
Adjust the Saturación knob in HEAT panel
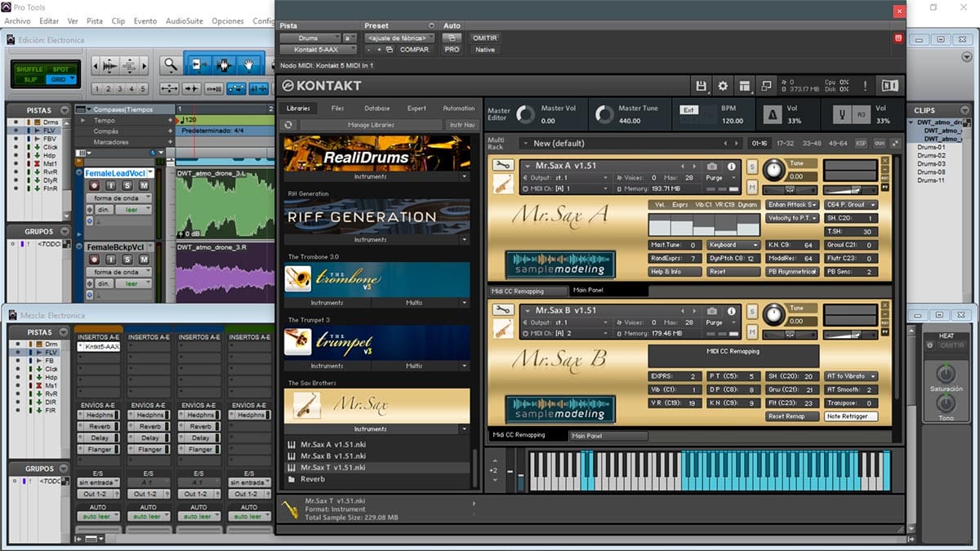[x=945, y=374]
